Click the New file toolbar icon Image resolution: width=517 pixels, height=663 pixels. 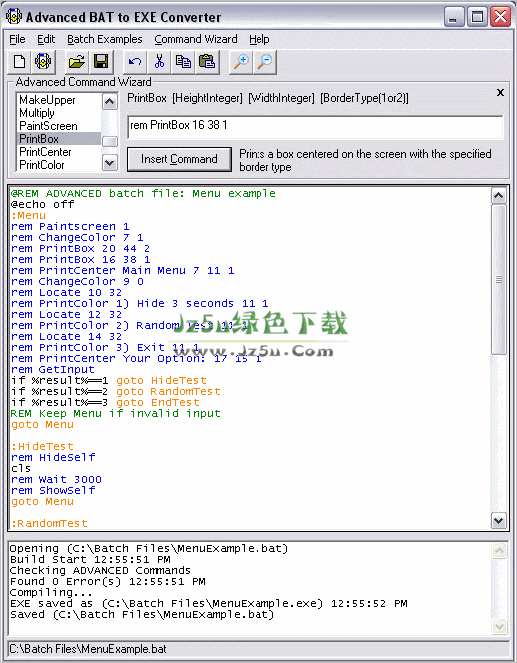point(19,62)
